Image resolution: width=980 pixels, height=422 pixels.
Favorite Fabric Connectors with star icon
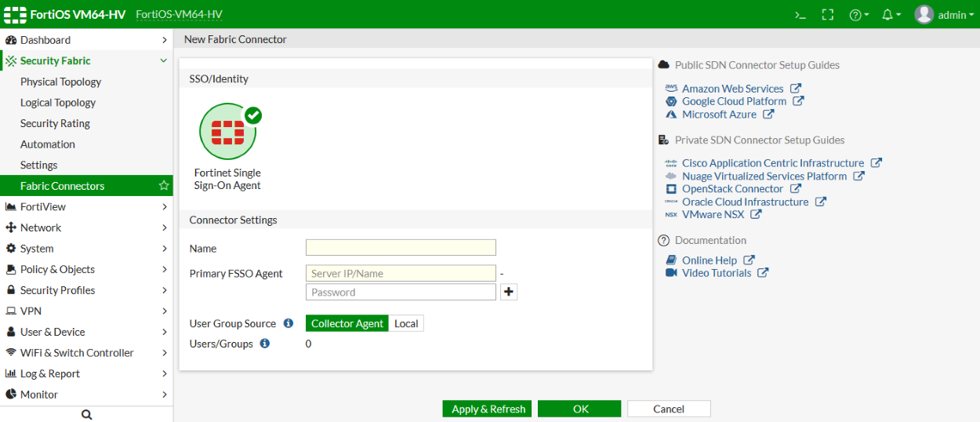pos(164,186)
